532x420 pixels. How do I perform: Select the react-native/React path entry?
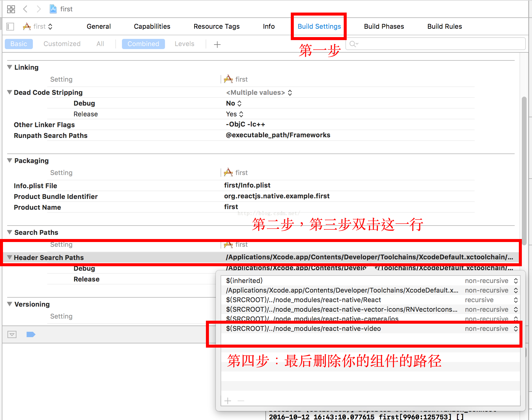tap(370, 300)
